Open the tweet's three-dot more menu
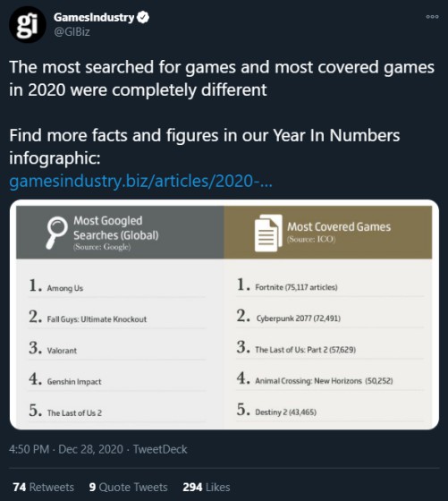Image resolution: width=448 pixels, height=501 pixels. click(x=432, y=17)
